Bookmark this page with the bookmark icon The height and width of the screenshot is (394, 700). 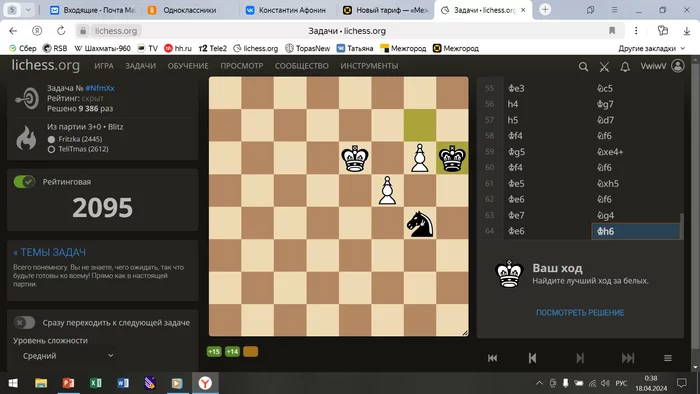(612, 31)
